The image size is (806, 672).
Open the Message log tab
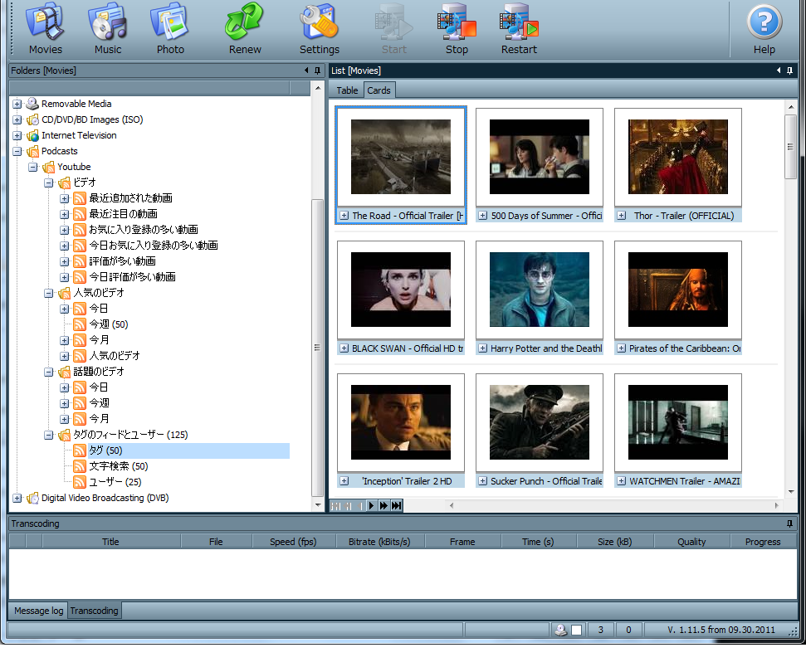pyautogui.click(x=38, y=611)
